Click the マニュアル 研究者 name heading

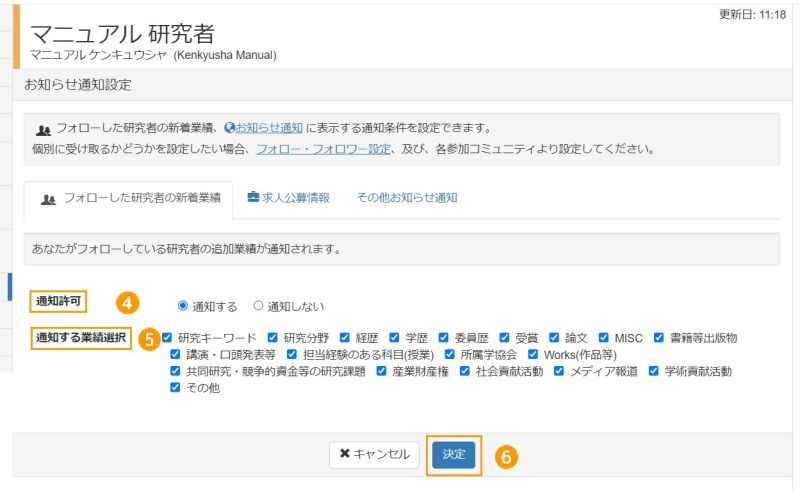[x=122, y=34]
